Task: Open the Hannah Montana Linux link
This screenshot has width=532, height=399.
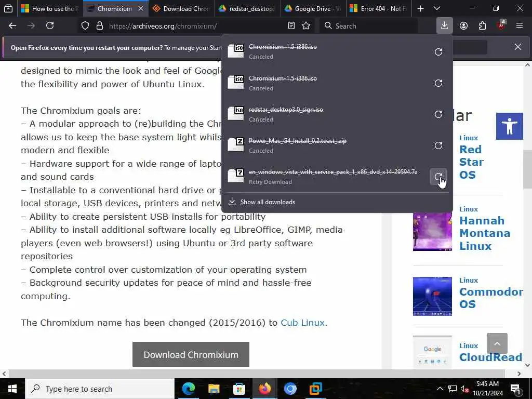Action: (x=485, y=233)
